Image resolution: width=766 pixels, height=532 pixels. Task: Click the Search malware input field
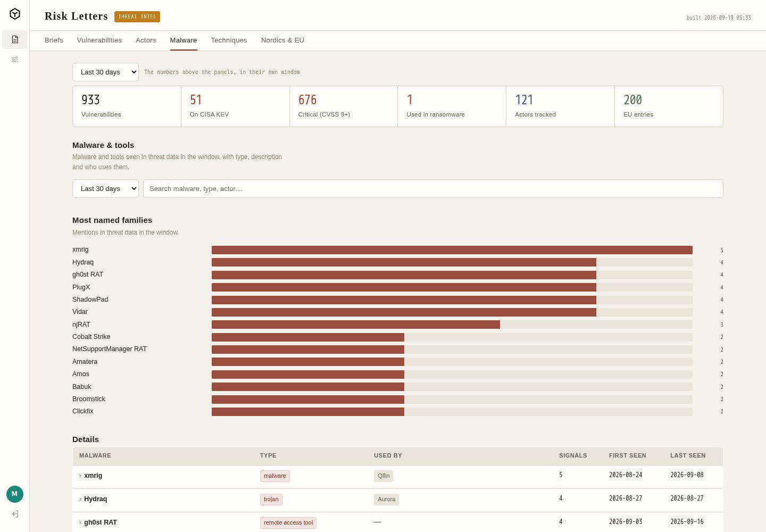[x=433, y=189]
